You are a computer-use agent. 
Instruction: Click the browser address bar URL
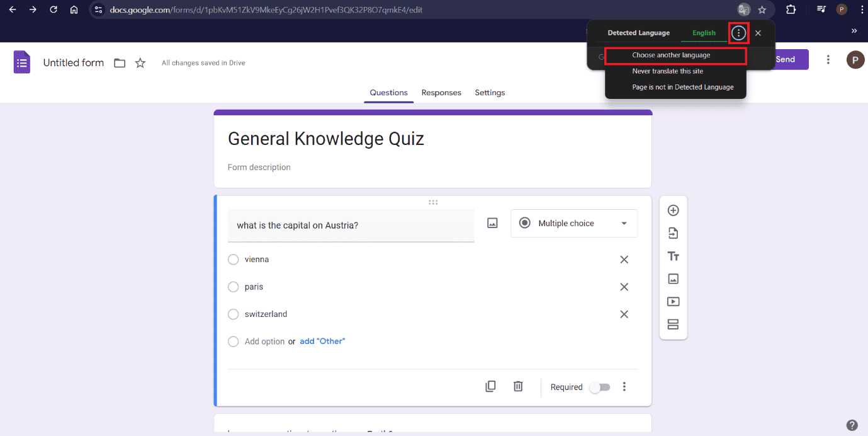pyautogui.click(x=266, y=10)
